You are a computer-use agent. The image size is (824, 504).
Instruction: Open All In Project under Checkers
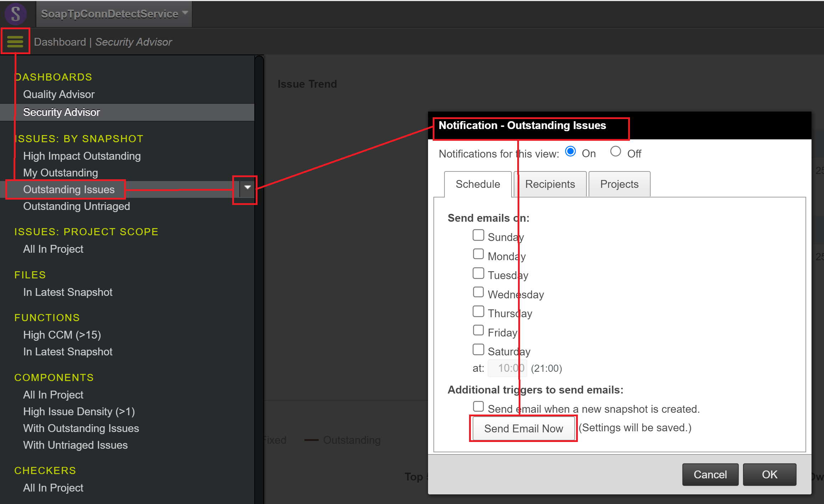(x=53, y=488)
